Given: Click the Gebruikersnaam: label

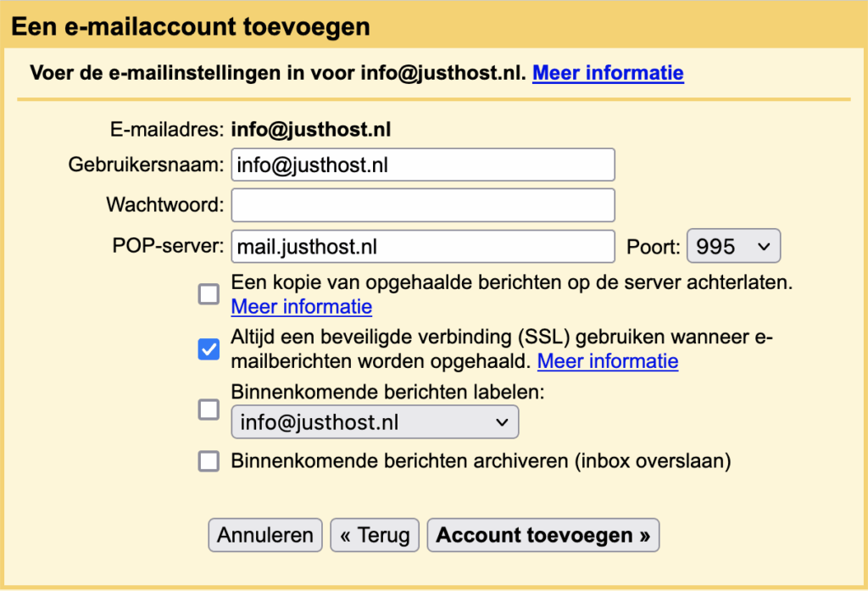Looking at the screenshot, I should click(146, 164).
